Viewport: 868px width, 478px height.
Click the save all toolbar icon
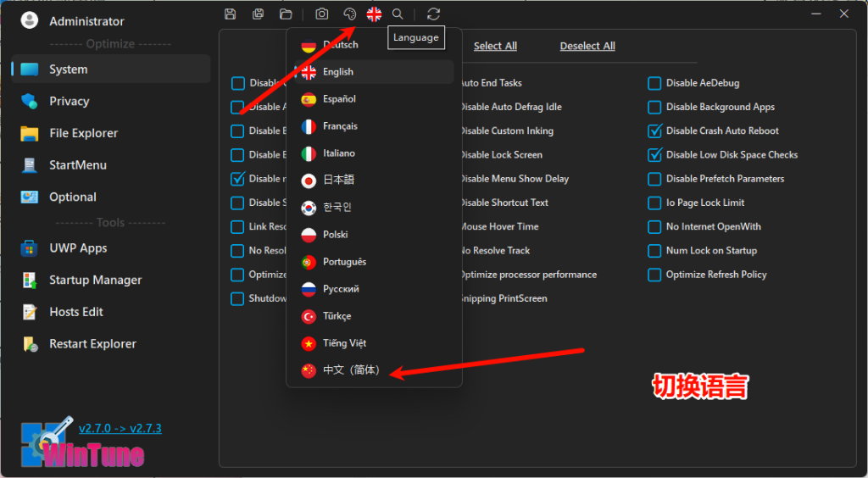[x=258, y=14]
